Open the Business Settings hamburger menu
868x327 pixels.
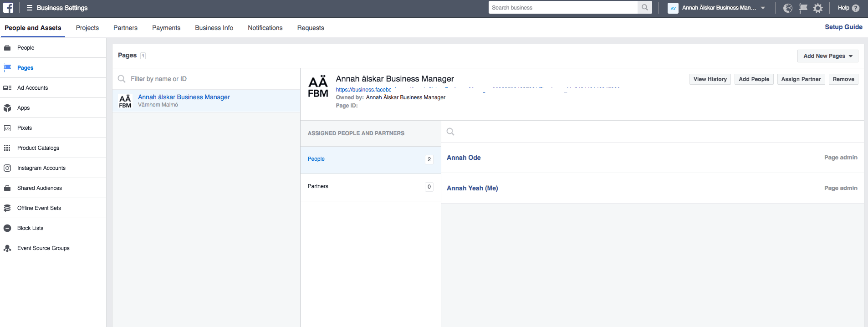(30, 8)
